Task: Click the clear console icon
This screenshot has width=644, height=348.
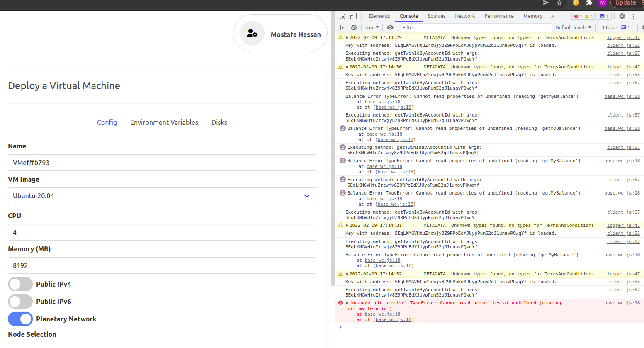Action: [x=354, y=27]
